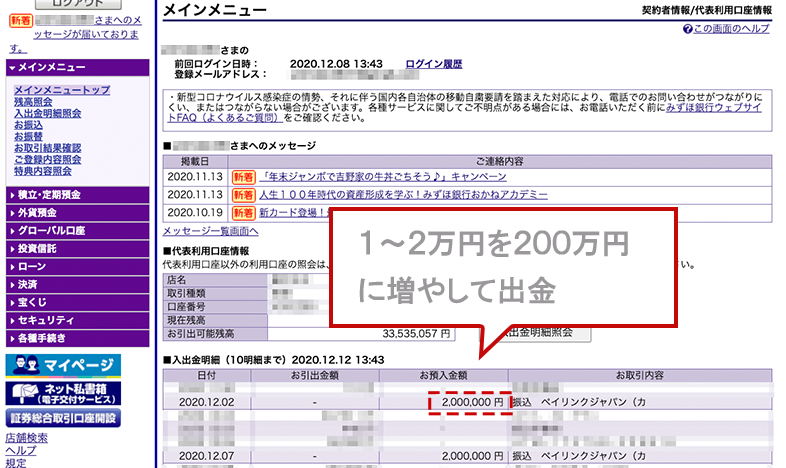Expand the グローバル口座 section

78,231
